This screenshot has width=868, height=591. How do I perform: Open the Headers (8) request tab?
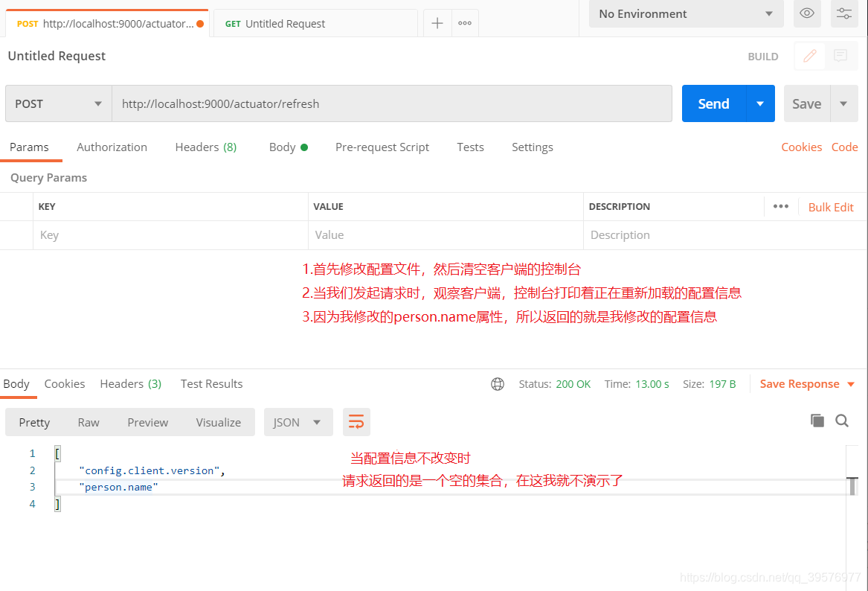(206, 147)
